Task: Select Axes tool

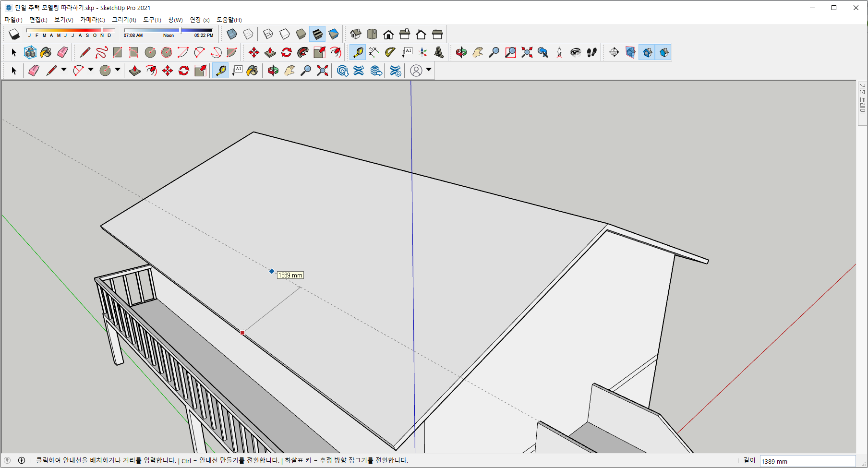Action: point(423,52)
